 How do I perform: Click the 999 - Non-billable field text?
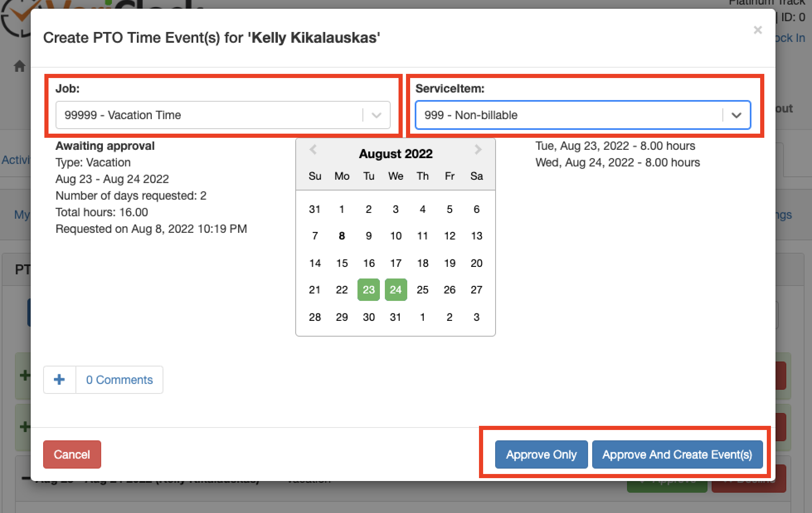[x=471, y=115]
